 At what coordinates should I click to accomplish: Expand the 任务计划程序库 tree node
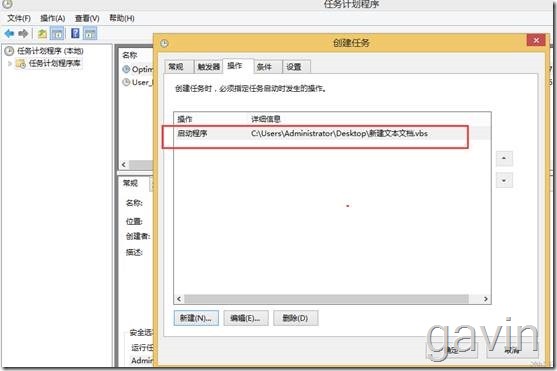click(10, 64)
